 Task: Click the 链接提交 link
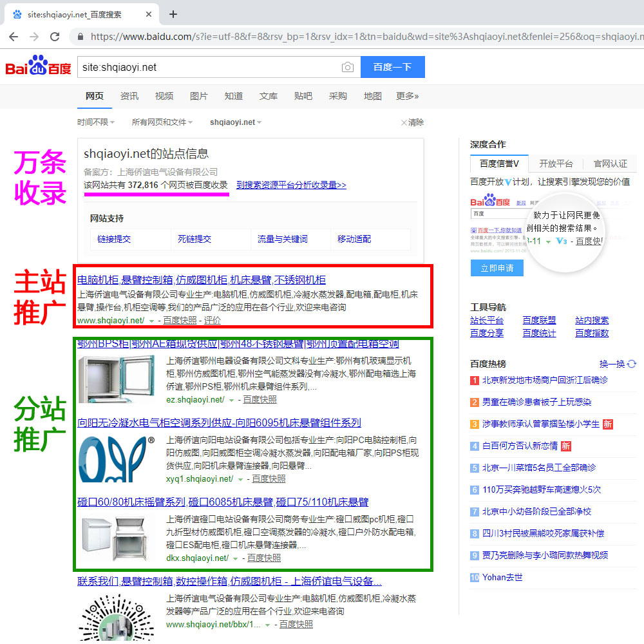(114, 239)
